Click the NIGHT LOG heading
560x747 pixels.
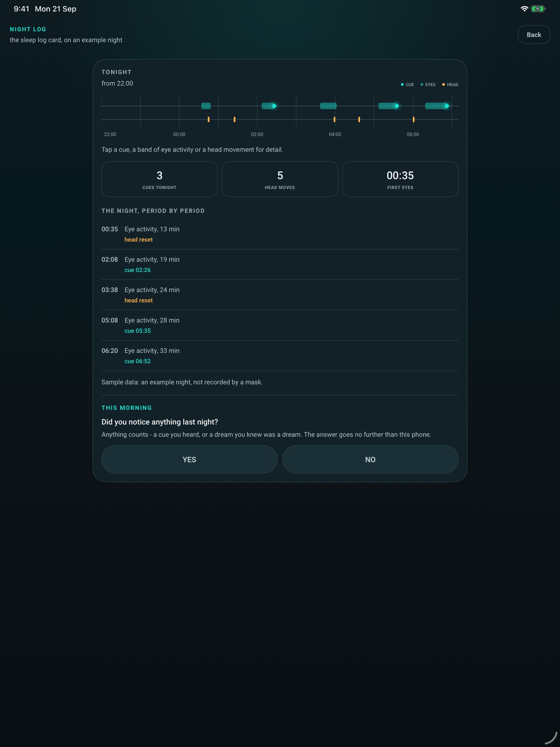click(x=28, y=29)
